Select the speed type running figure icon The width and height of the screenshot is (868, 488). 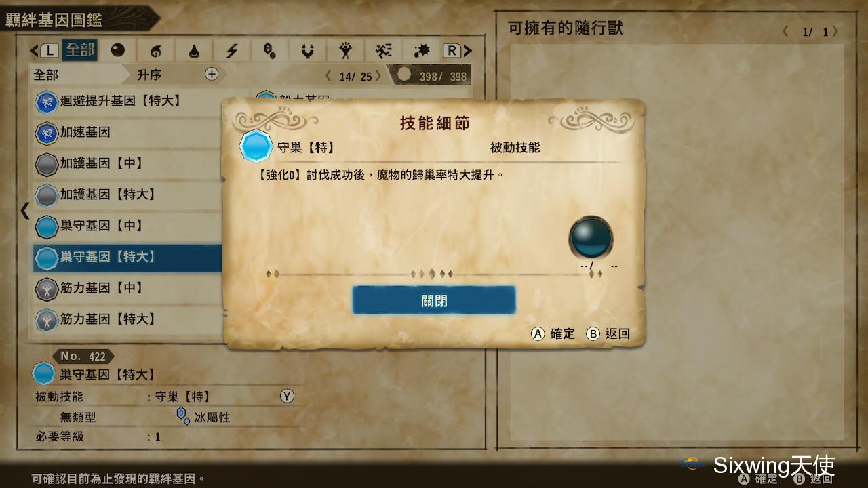coord(384,51)
